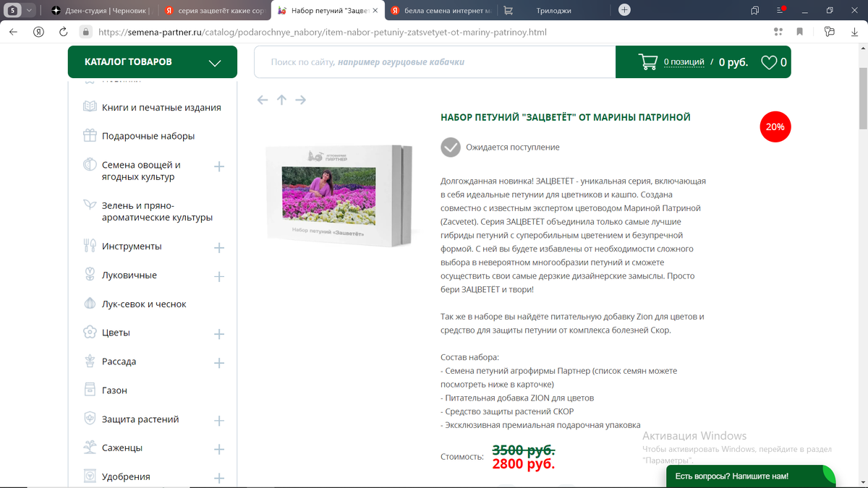Open Цветы category

pyautogui.click(x=116, y=333)
